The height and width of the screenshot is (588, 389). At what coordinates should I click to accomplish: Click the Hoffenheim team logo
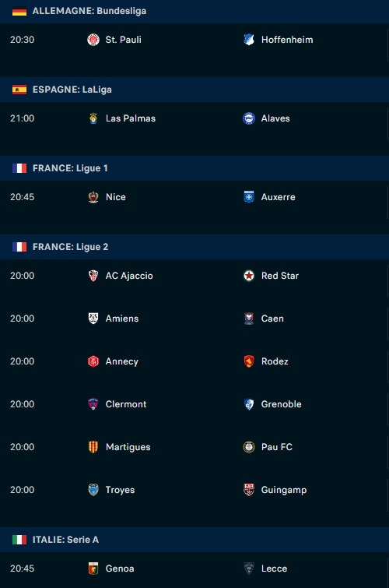point(249,40)
